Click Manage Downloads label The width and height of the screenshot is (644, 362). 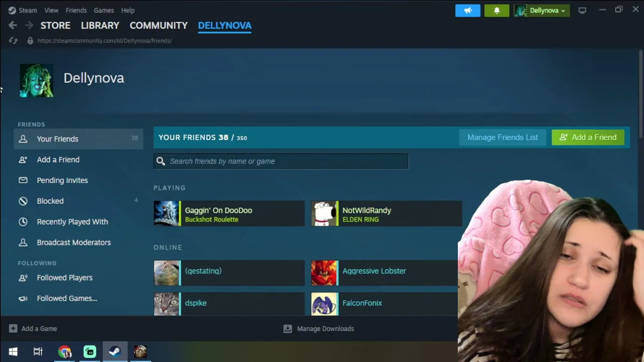coord(326,329)
